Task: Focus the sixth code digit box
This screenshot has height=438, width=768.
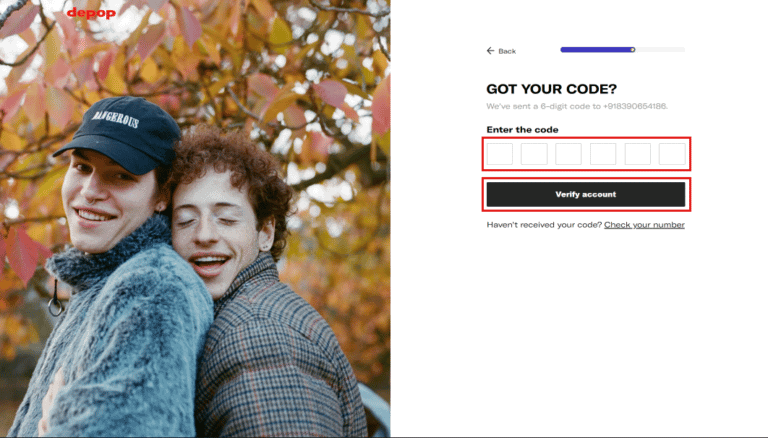Action: pos(672,154)
